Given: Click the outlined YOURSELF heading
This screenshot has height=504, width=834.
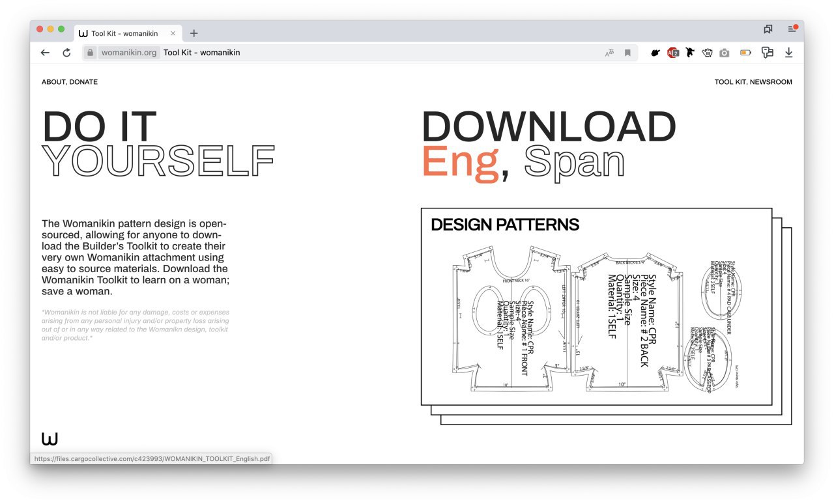Looking at the screenshot, I should (158, 161).
